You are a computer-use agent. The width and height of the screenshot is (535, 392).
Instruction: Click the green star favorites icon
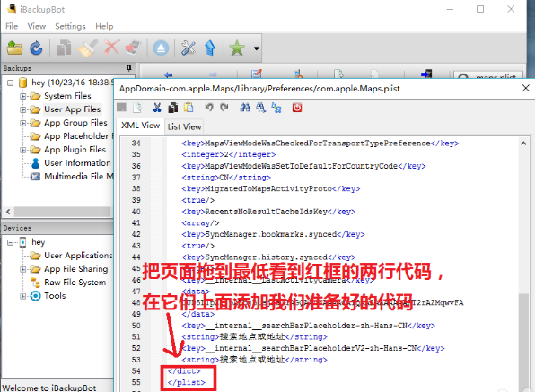click(x=237, y=48)
